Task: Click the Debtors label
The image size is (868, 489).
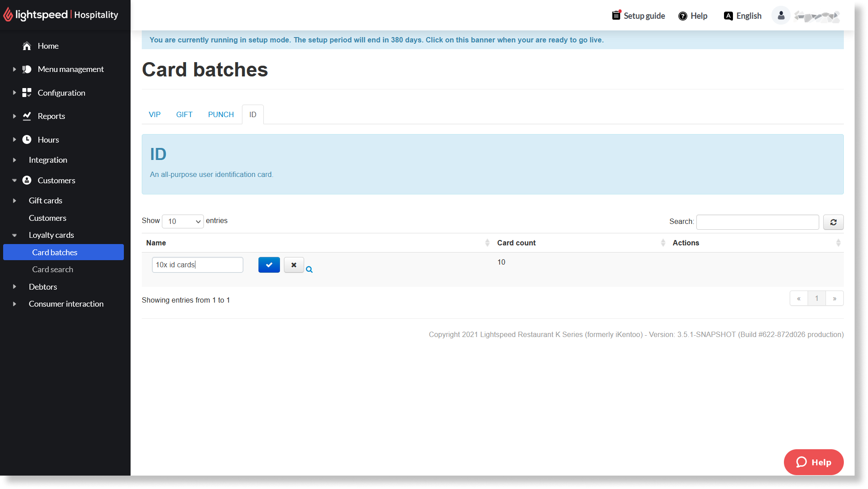Action: tap(43, 287)
